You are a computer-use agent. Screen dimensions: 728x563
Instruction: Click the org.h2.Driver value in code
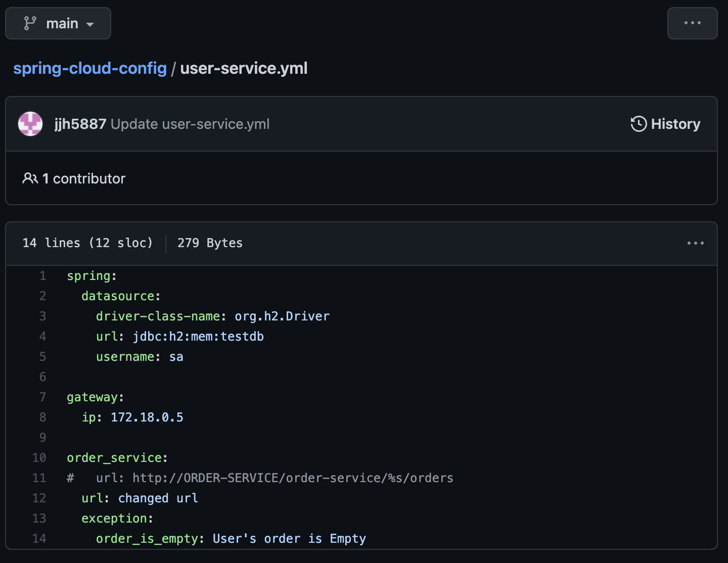click(282, 316)
